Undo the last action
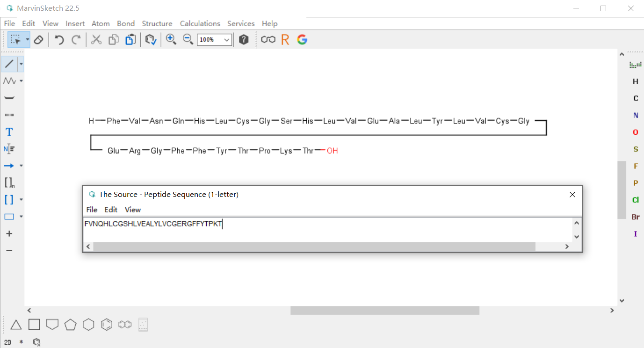Viewport: 644px width, 348px height. click(x=59, y=40)
